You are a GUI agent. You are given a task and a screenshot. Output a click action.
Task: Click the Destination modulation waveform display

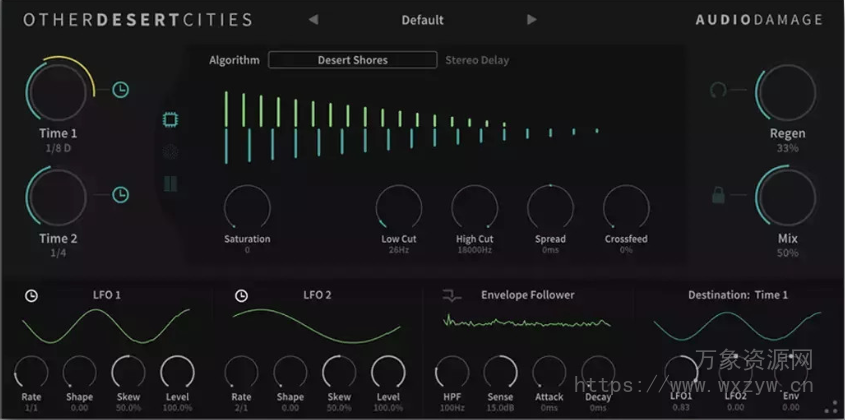(737, 326)
